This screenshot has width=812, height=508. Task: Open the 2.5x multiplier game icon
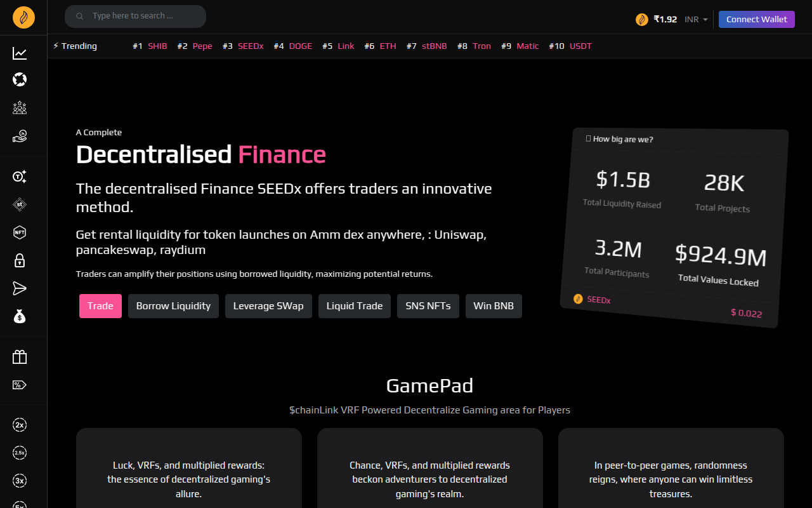tap(20, 453)
